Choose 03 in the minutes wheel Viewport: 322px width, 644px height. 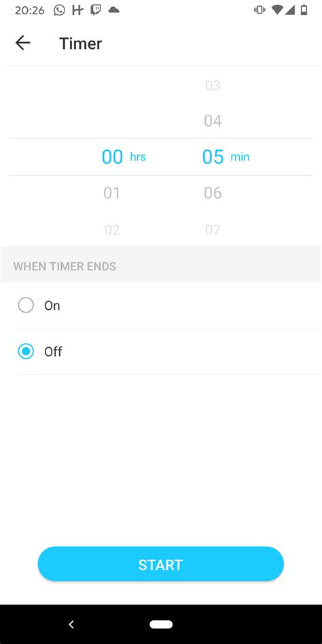(213, 86)
